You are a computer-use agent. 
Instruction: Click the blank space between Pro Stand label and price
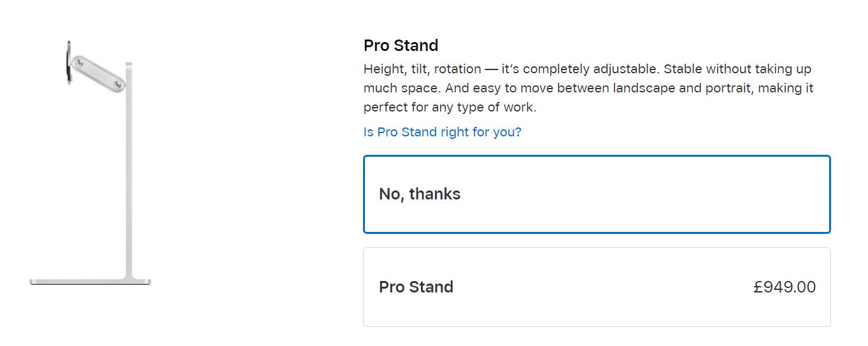coord(602,287)
